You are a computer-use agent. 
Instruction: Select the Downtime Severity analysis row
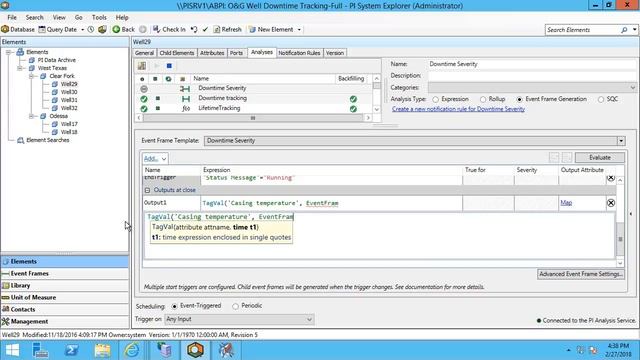[253, 88]
